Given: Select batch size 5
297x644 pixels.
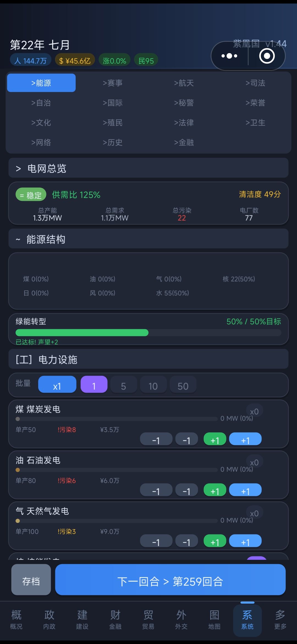Looking at the screenshot, I should 123,386.
